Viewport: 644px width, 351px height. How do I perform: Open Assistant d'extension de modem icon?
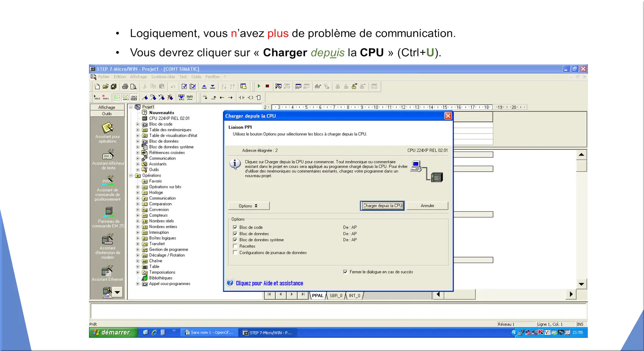[108, 246]
